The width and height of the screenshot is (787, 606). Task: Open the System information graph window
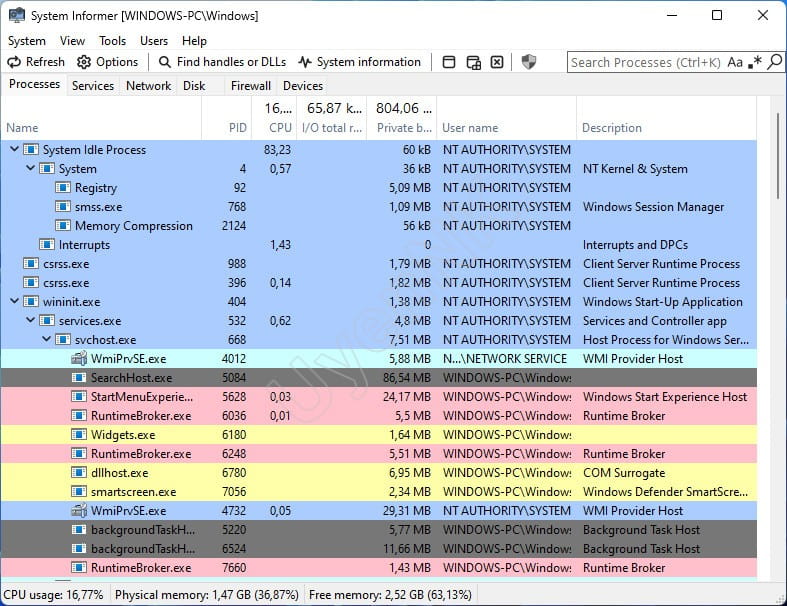point(359,62)
